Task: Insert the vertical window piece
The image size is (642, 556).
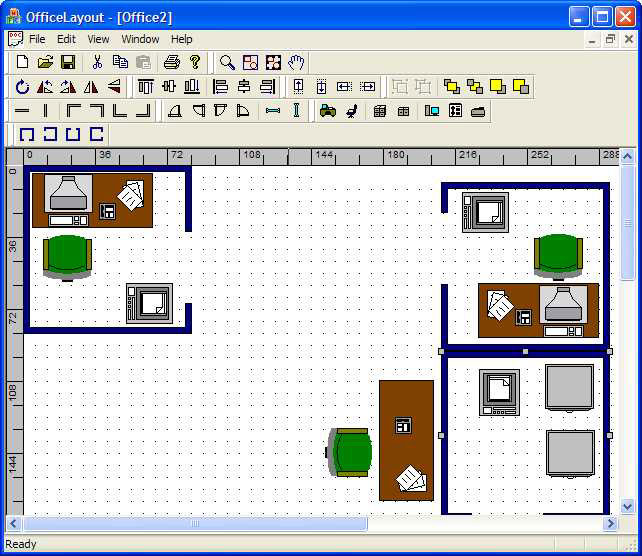Action: tap(296, 111)
